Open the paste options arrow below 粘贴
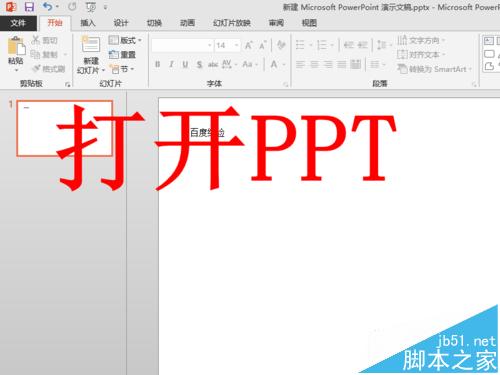Screen dimensions: 500x375 (16, 70)
